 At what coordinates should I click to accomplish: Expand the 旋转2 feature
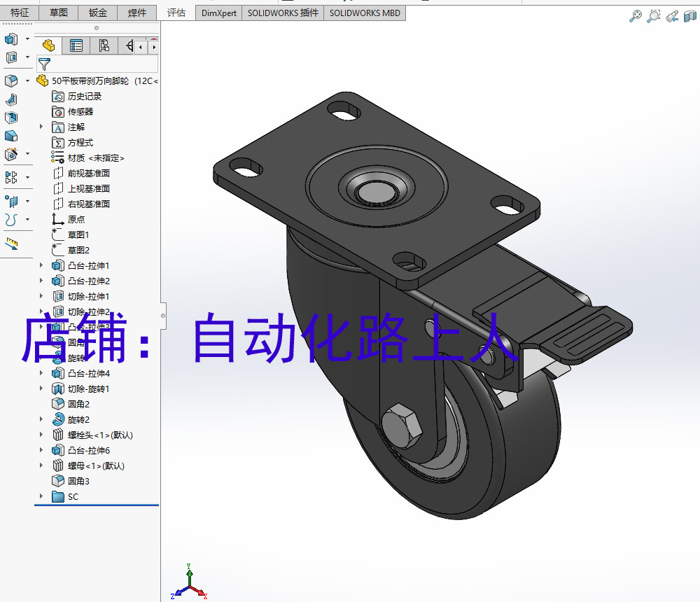[x=41, y=419]
